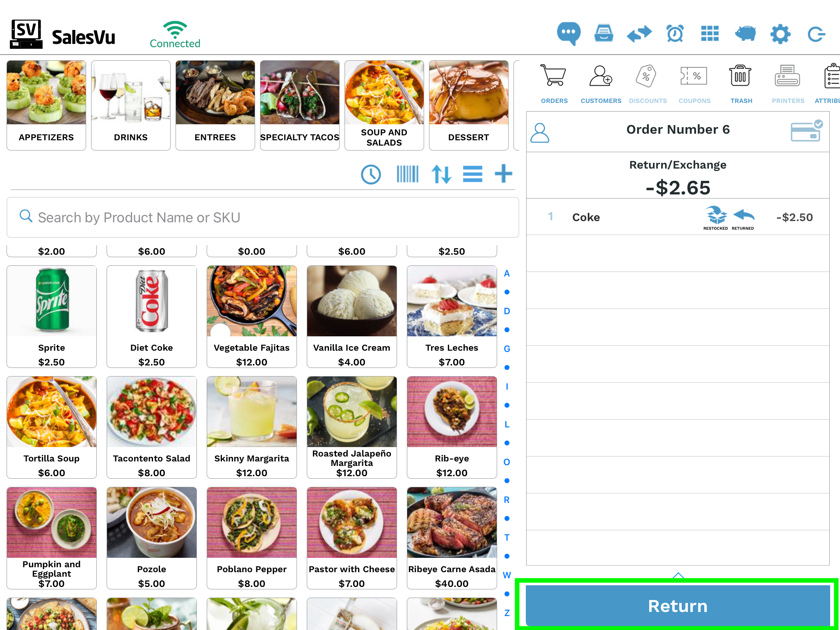
Task: Open the grid layout icon
Action: (x=710, y=34)
